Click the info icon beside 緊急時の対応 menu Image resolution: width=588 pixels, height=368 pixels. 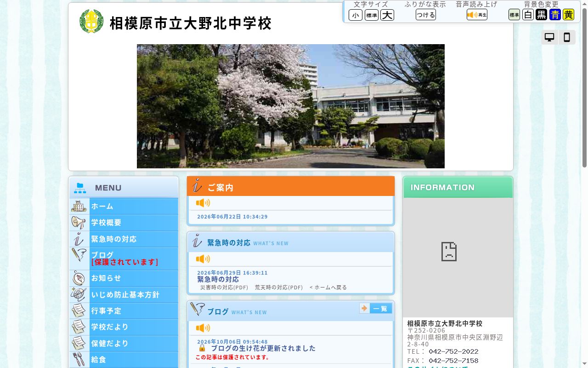pyautogui.click(x=79, y=239)
